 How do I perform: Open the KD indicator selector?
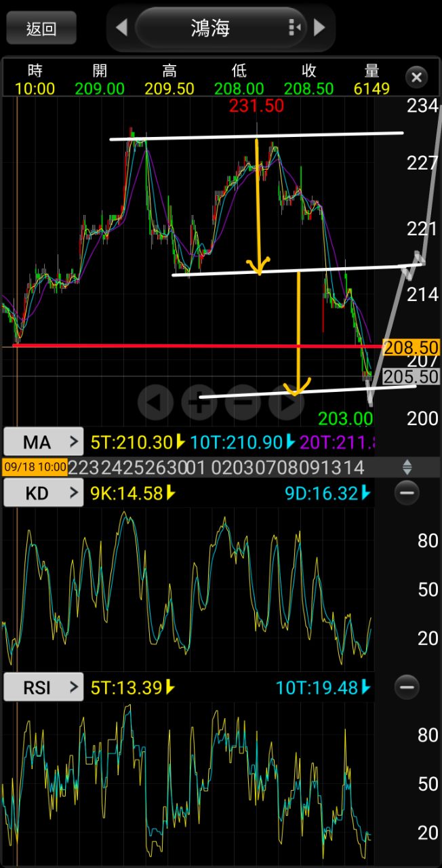pos(43,493)
